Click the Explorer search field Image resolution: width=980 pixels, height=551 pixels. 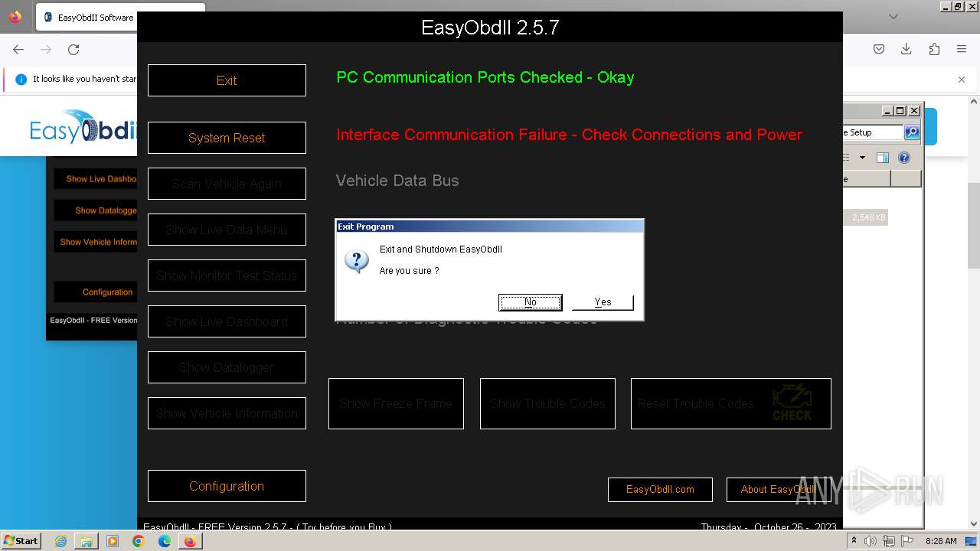click(x=873, y=132)
